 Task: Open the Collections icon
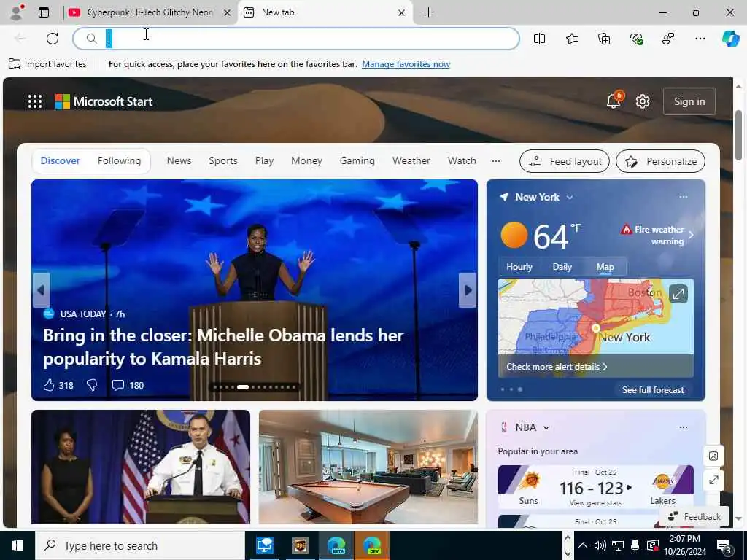(604, 39)
